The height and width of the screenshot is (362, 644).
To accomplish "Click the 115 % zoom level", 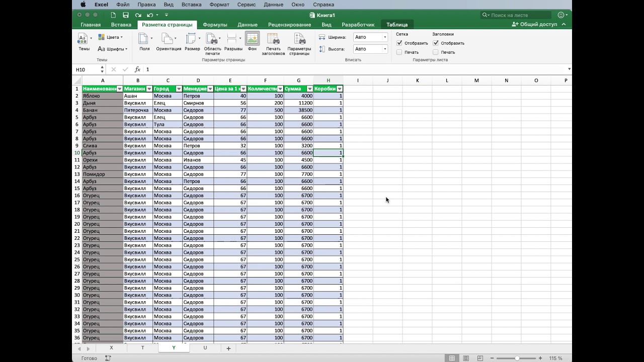I will click(x=555, y=358).
